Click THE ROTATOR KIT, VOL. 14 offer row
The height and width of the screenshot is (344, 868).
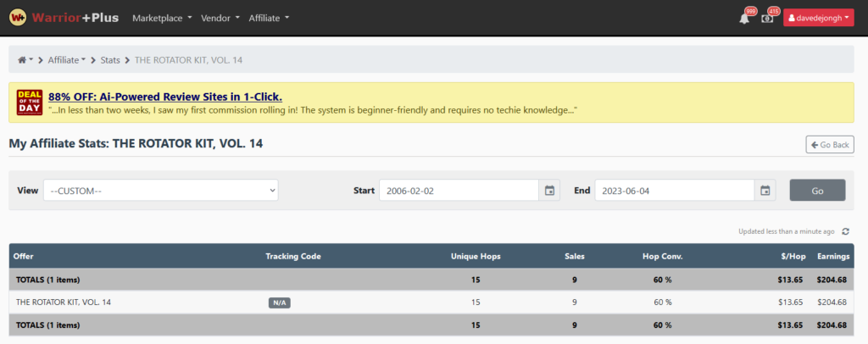tap(431, 302)
